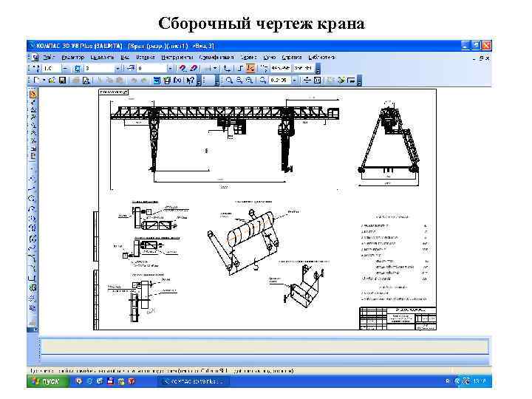Open the Спецификация menu

coord(216,58)
